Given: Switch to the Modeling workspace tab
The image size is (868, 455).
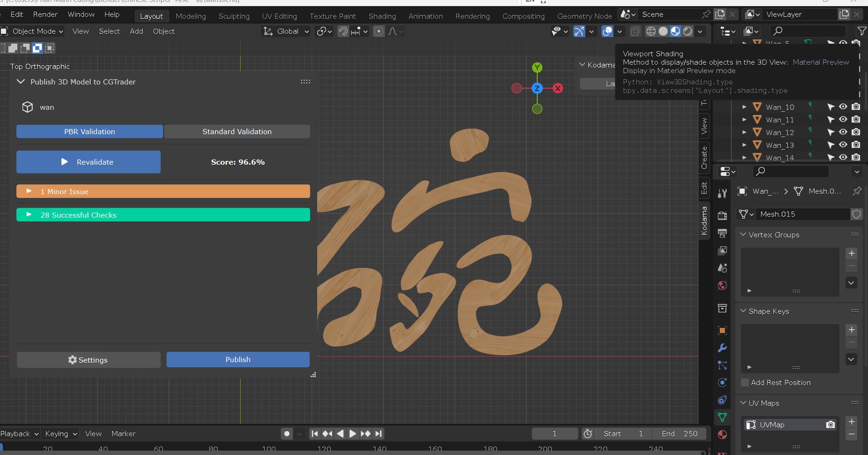Looking at the screenshot, I should (x=191, y=16).
